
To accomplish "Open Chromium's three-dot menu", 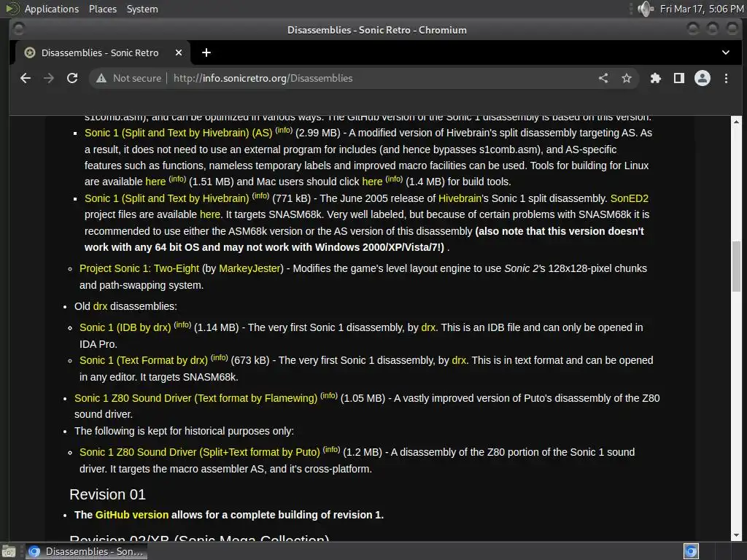I will [x=726, y=78].
